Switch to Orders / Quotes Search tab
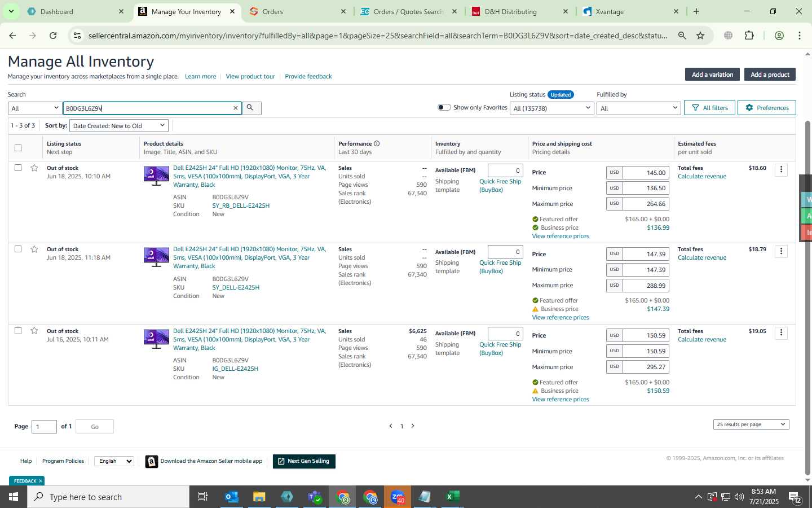Image resolution: width=812 pixels, height=508 pixels. point(408,11)
